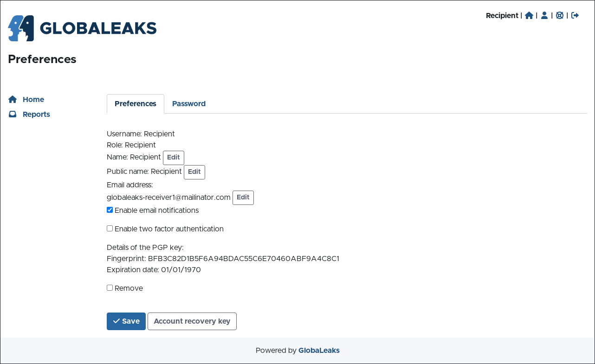Edit the Public name

[x=194, y=172]
